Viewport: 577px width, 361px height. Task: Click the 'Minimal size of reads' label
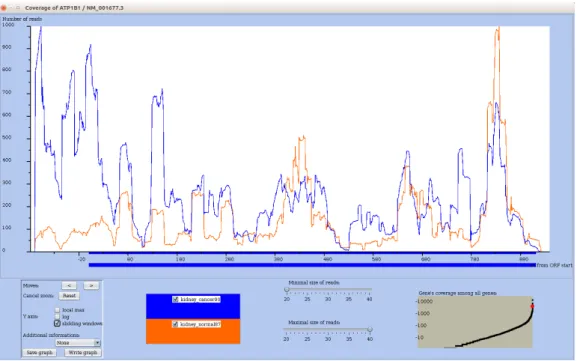pos(314,283)
